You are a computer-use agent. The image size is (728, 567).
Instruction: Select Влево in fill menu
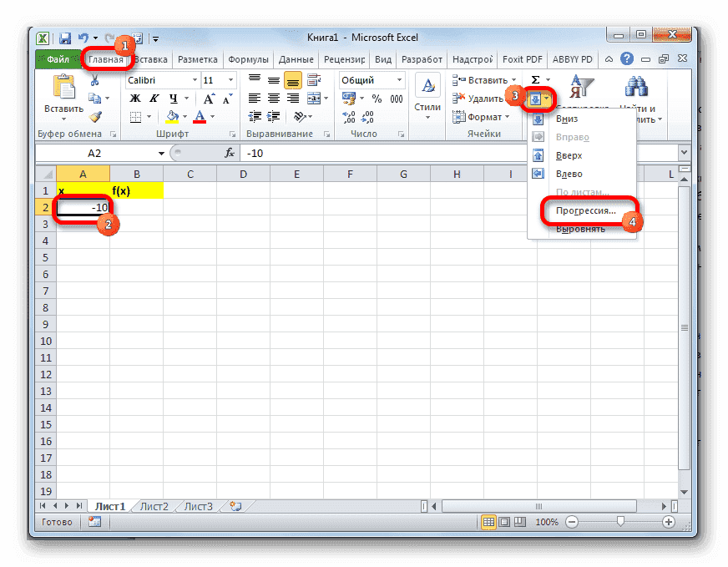coord(582,175)
